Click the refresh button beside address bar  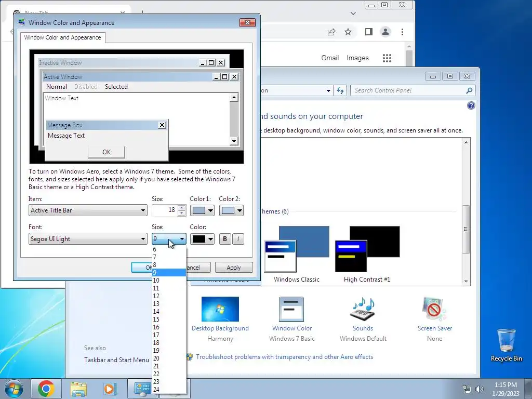tap(340, 90)
